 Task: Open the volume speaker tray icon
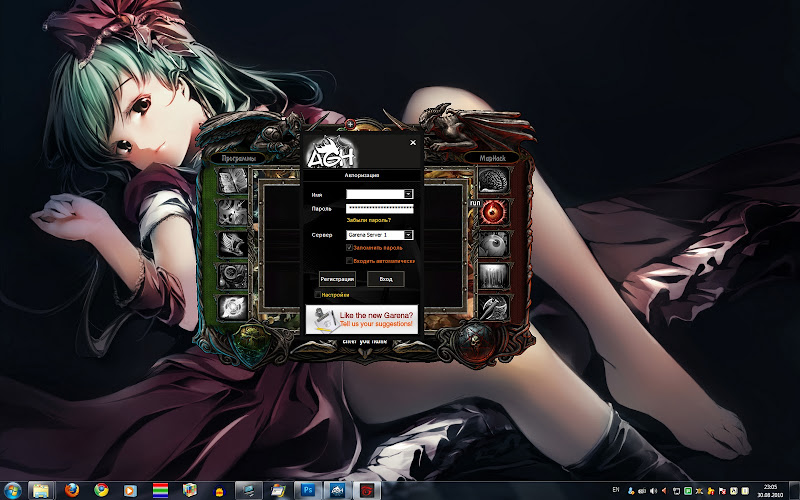[654, 491]
